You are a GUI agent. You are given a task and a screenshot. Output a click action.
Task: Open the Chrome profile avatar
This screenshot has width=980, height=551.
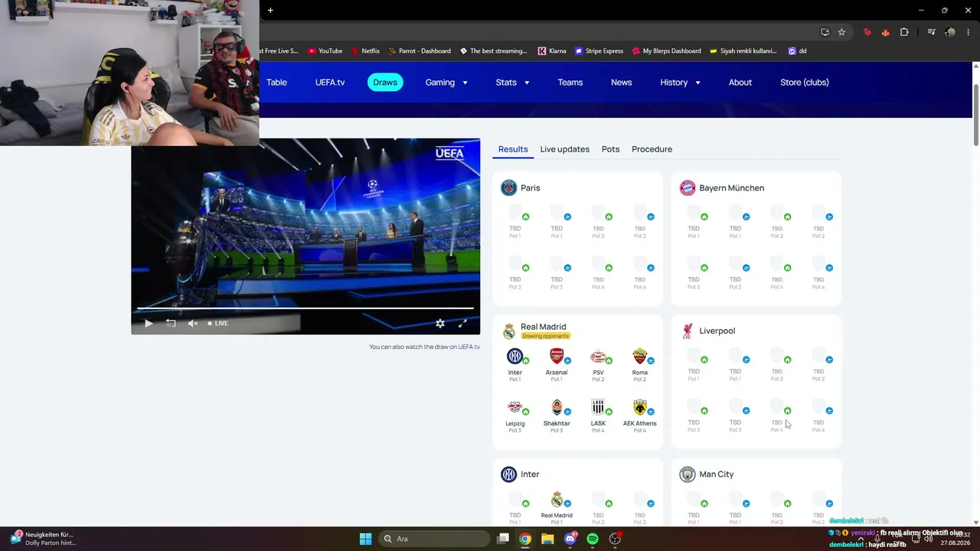(950, 32)
